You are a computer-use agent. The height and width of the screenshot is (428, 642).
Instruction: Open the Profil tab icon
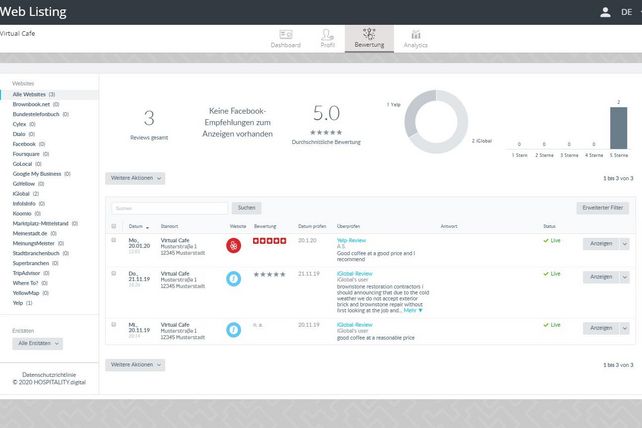327,34
